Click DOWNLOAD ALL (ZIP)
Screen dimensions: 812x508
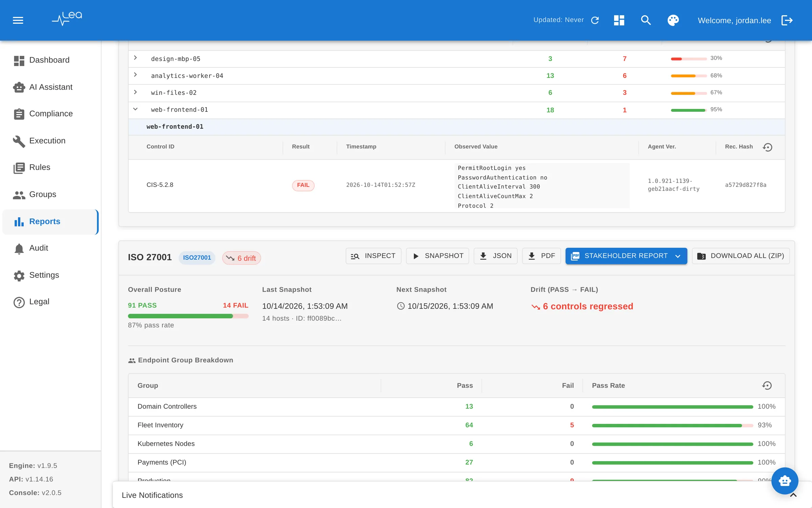(741, 256)
